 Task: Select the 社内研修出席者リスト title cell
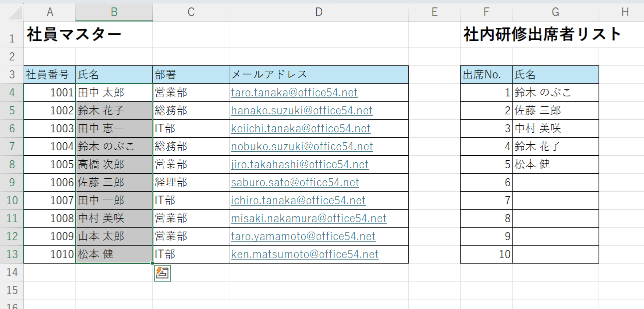486,34
